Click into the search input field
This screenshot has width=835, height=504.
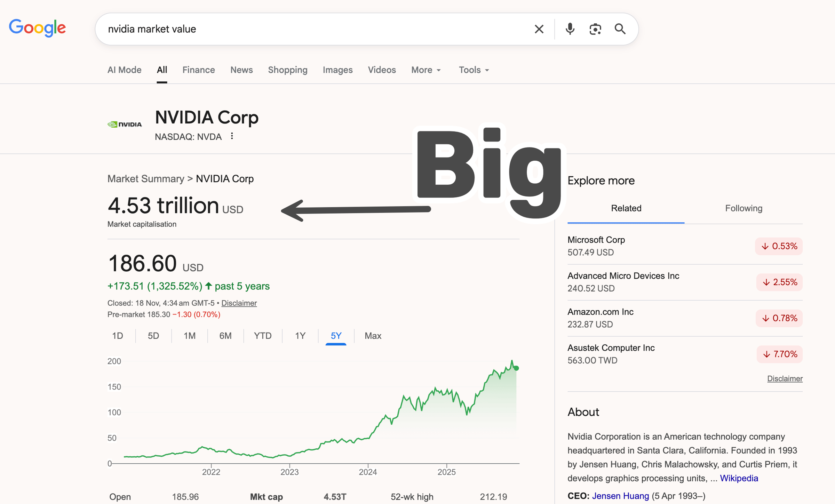click(x=313, y=29)
